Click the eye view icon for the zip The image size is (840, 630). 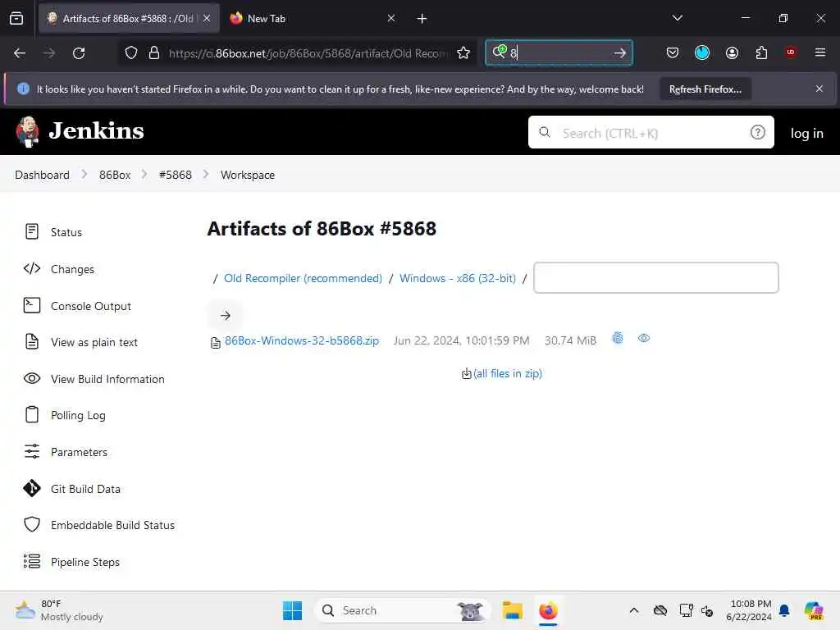(x=644, y=338)
